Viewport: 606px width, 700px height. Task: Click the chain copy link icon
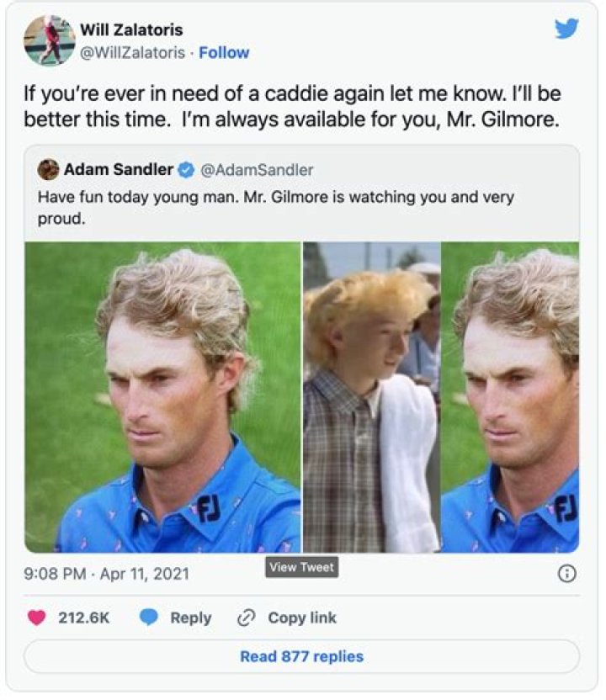pyautogui.click(x=246, y=618)
